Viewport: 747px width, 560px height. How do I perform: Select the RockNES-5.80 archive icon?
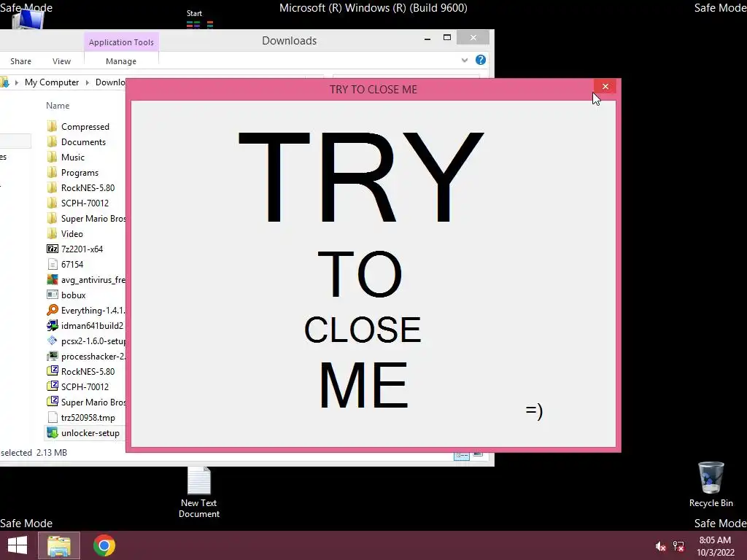53,371
